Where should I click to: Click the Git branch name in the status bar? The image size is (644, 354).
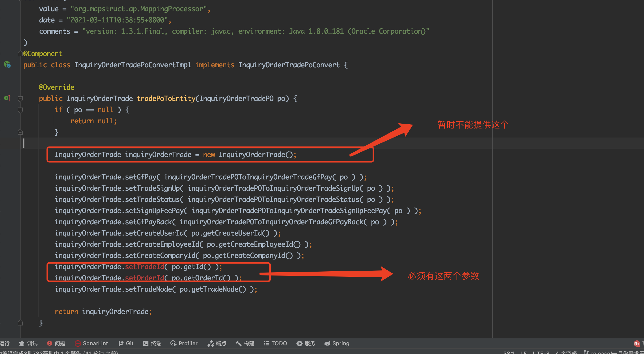tap(613, 352)
